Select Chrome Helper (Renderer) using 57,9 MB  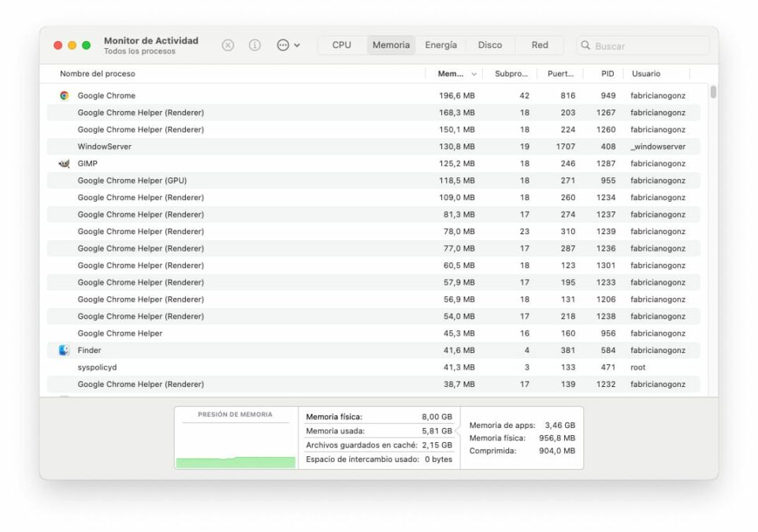(373, 282)
